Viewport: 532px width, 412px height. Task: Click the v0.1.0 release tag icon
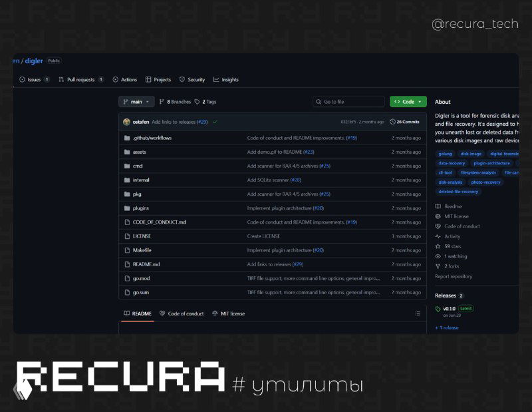pos(438,309)
